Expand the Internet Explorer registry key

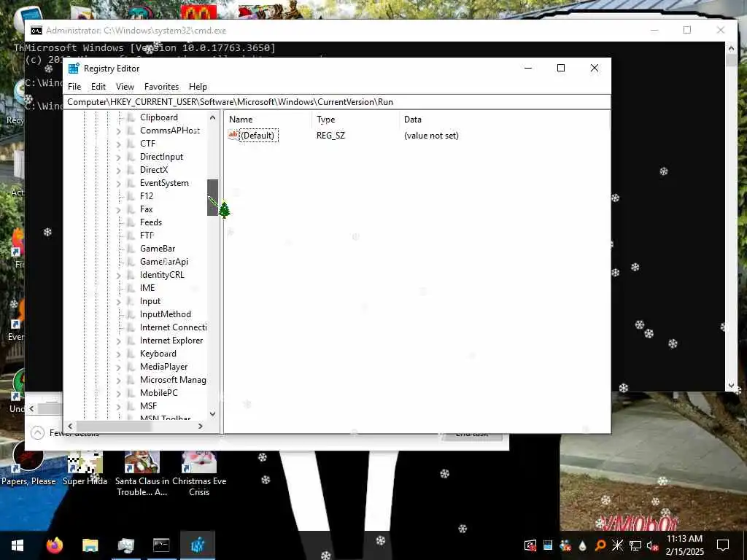[x=119, y=341]
